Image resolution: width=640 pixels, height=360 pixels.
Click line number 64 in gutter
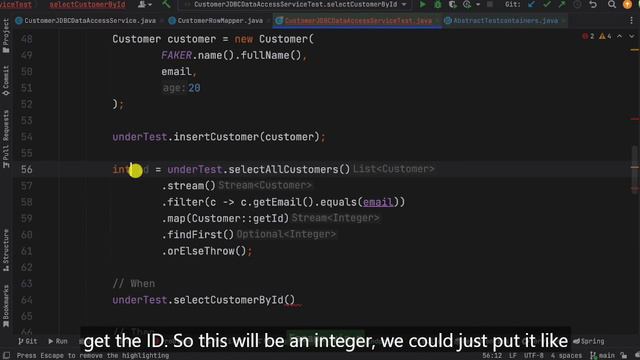click(x=27, y=300)
